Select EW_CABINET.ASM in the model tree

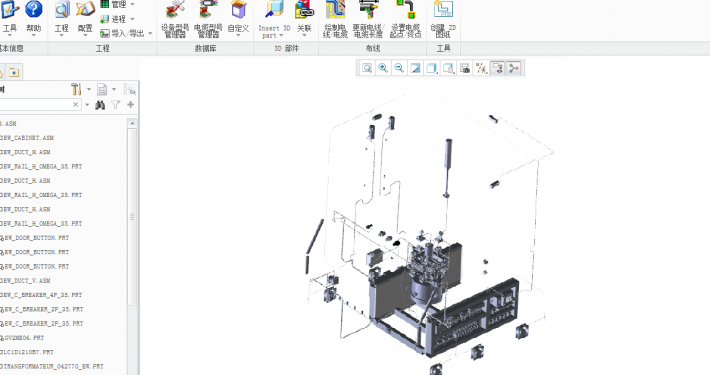click(x=27, y=138)
